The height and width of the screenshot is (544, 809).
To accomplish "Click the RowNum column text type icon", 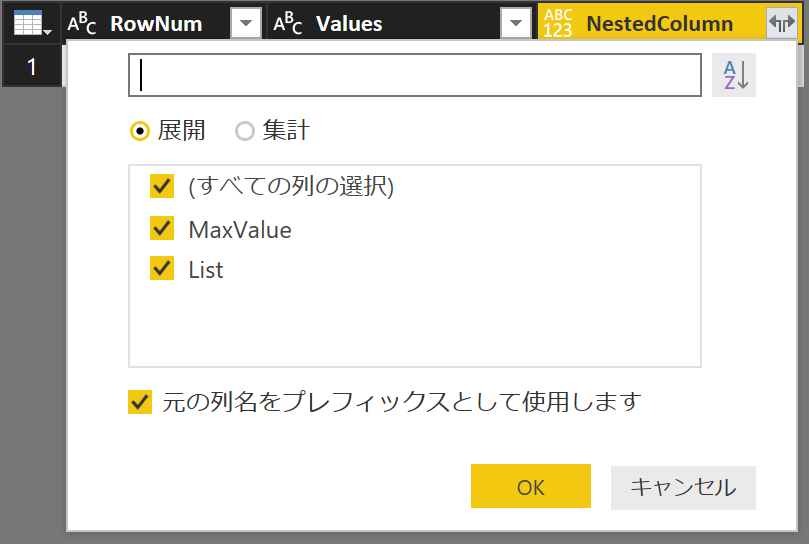I will [82, 24].
